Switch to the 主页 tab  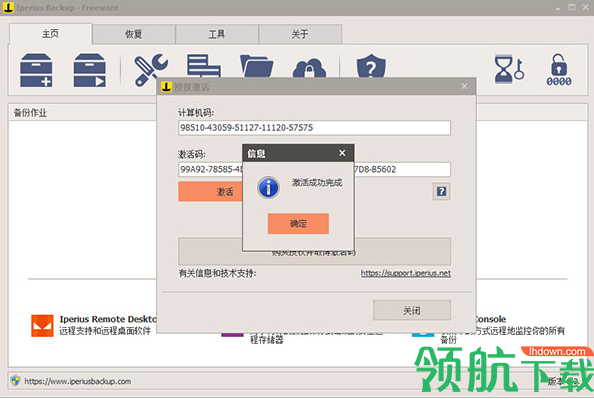click(50, 34)
